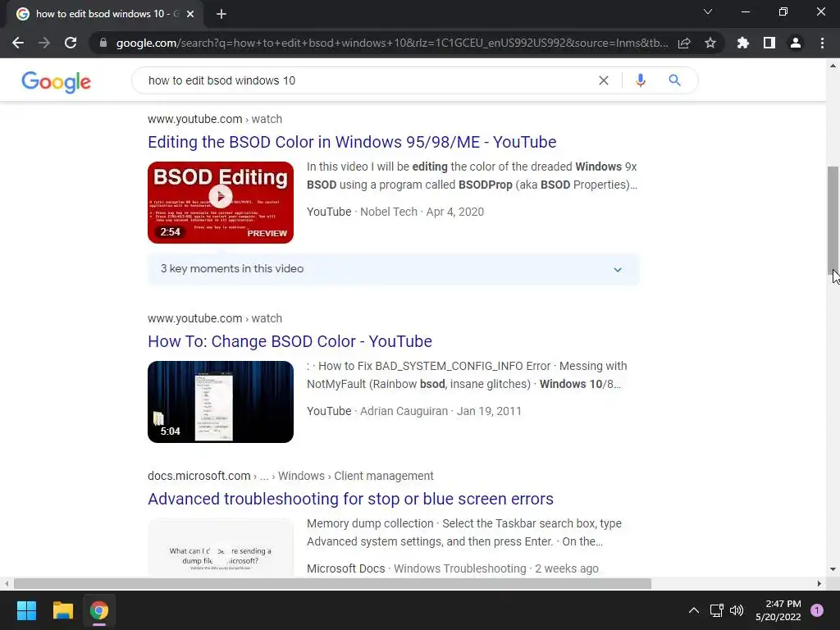The height and width of the screenshot is (630, 840).
Task: Open File Explorer from taskbar
Action: tap(62, 610)
